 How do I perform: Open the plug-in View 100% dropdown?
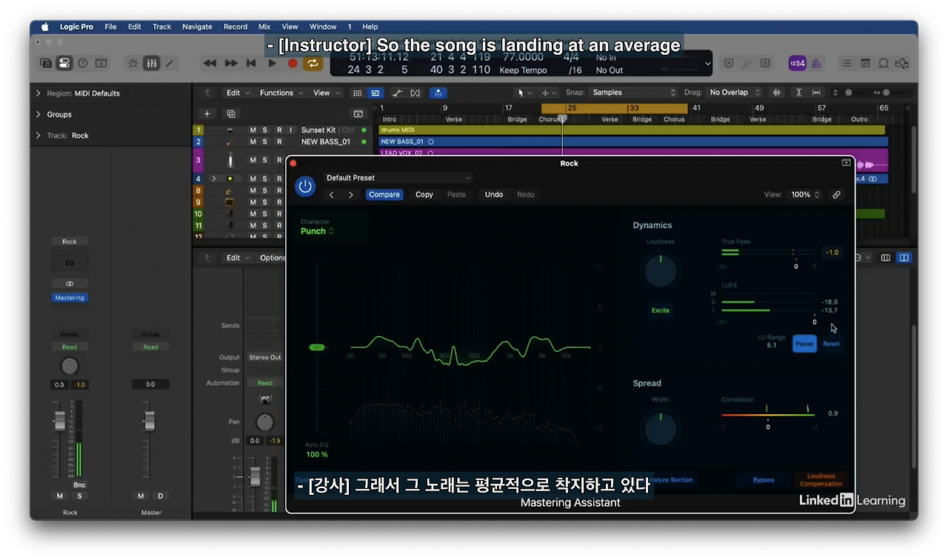(x=805, y=195)
